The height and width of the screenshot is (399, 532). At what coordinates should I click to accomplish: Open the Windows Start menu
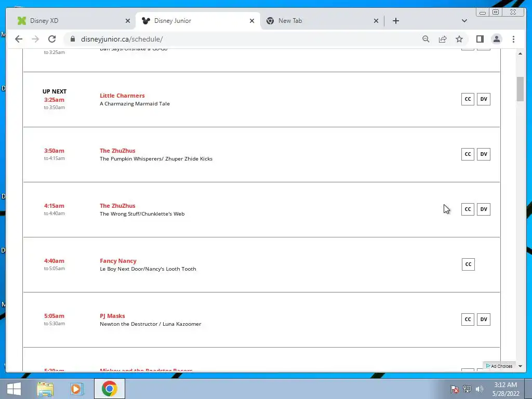click(x=14, y=389)
